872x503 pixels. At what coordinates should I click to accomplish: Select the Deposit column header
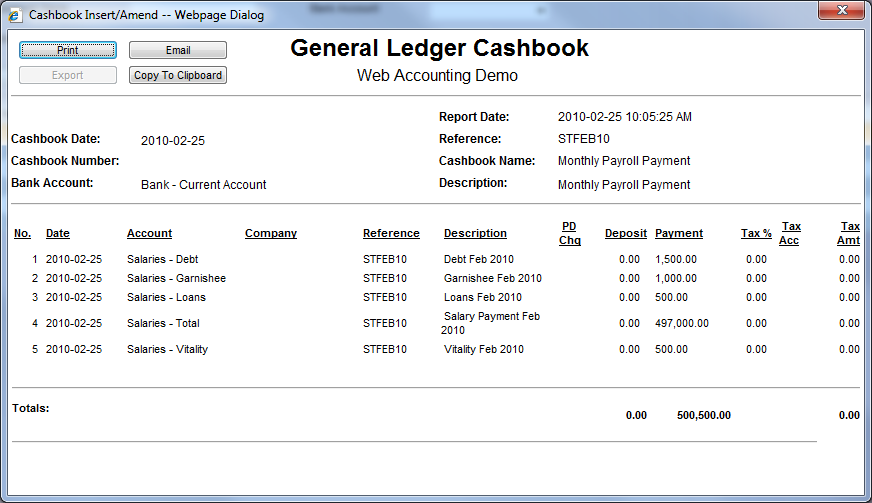(626, 233)
